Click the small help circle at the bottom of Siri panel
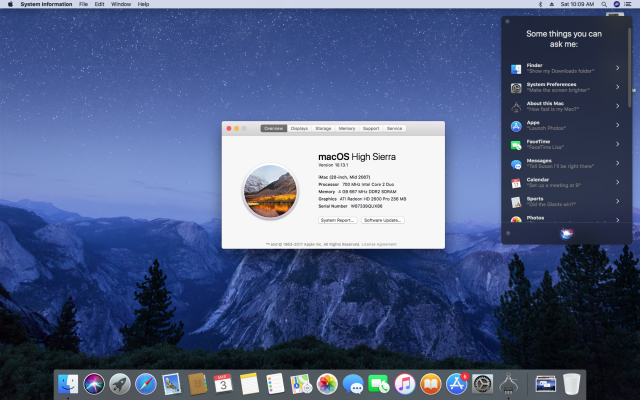640x400 pixels. coord(508,233)
